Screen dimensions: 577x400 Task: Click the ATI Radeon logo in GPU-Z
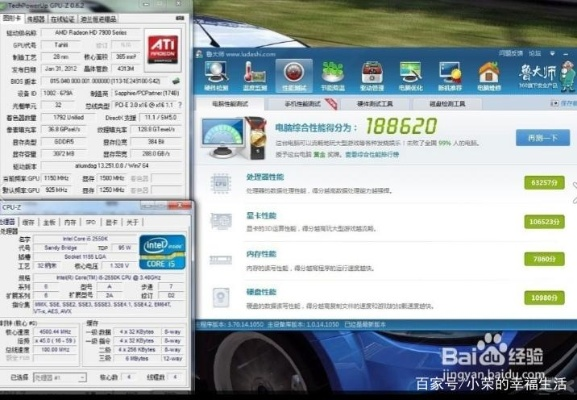(163, 50)
